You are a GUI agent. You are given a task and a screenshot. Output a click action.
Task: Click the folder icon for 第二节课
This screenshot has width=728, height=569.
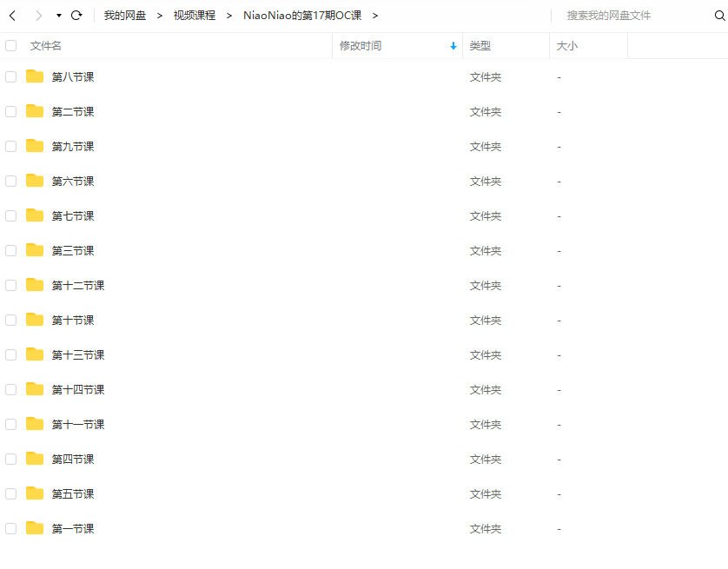(35, 111)
